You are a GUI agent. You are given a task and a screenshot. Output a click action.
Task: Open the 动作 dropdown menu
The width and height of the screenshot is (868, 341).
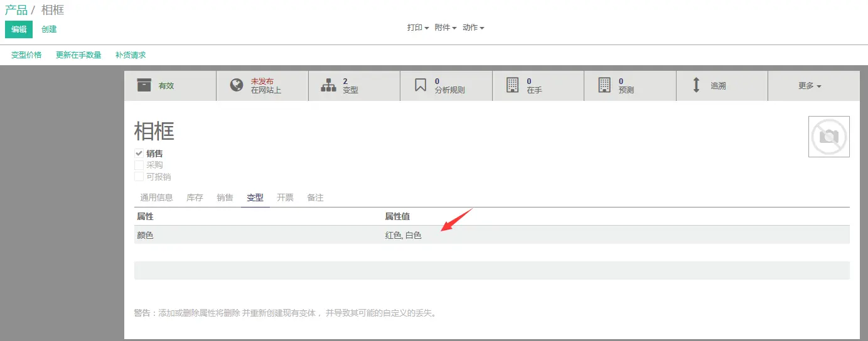[473, 28]
